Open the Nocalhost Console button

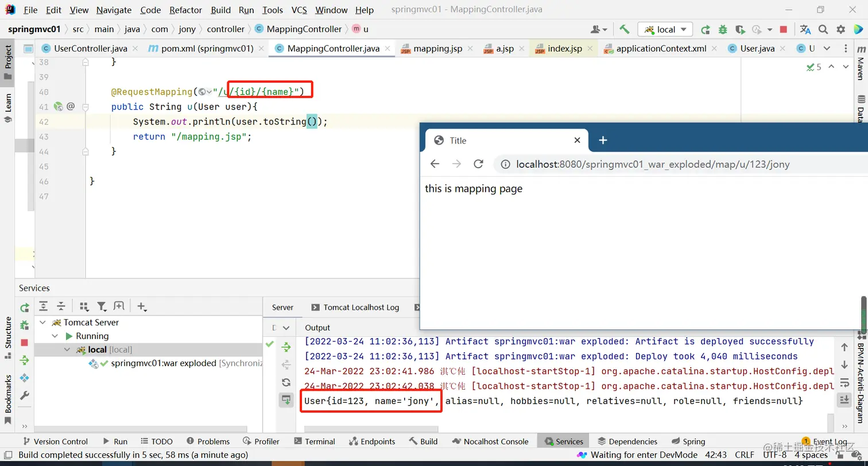[x=490, y=441]
